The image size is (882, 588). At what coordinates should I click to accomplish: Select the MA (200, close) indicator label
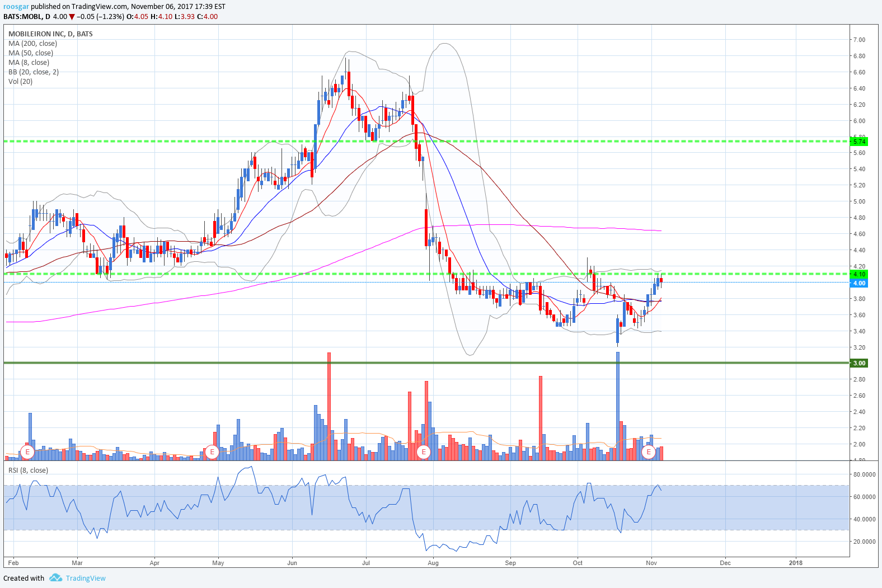tap(32, 44)
